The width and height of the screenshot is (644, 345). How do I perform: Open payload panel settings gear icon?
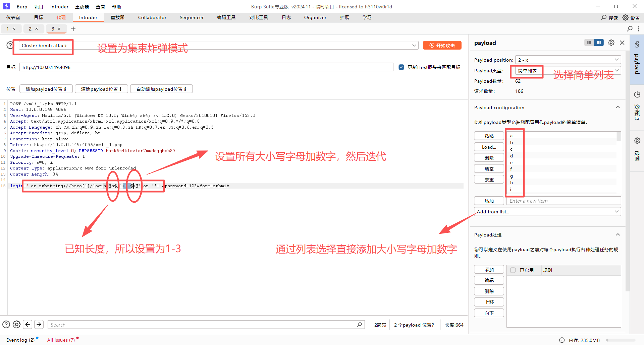coord(611,43)
